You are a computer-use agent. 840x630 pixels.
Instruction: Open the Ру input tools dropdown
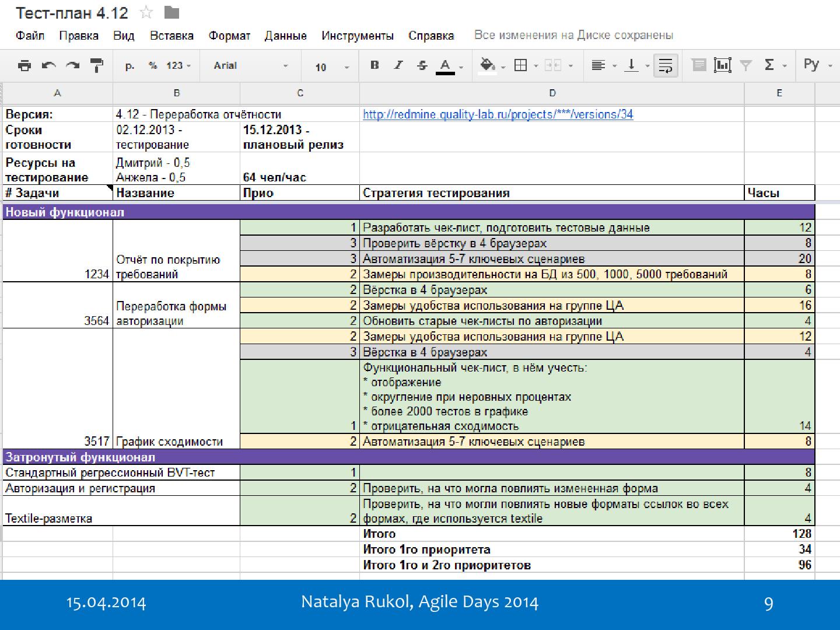tap(817, 65)
